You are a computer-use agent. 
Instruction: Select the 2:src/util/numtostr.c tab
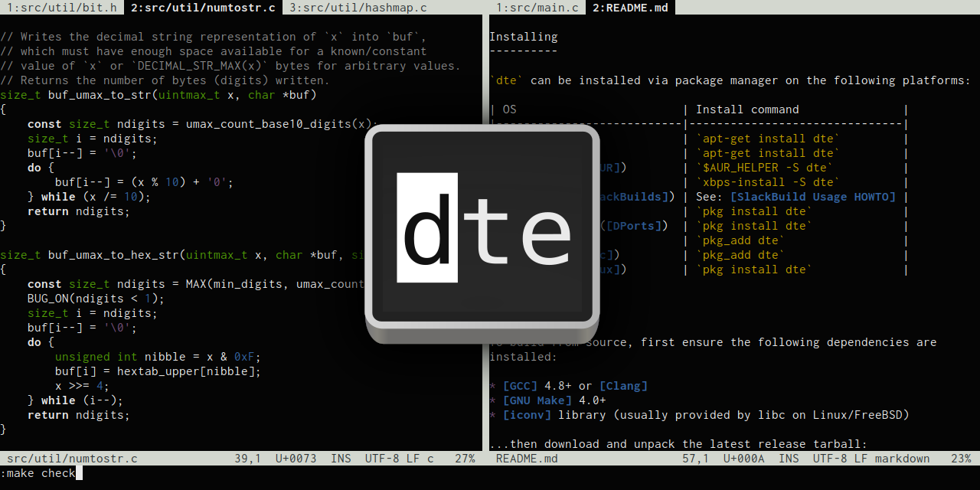pos(203,8)
